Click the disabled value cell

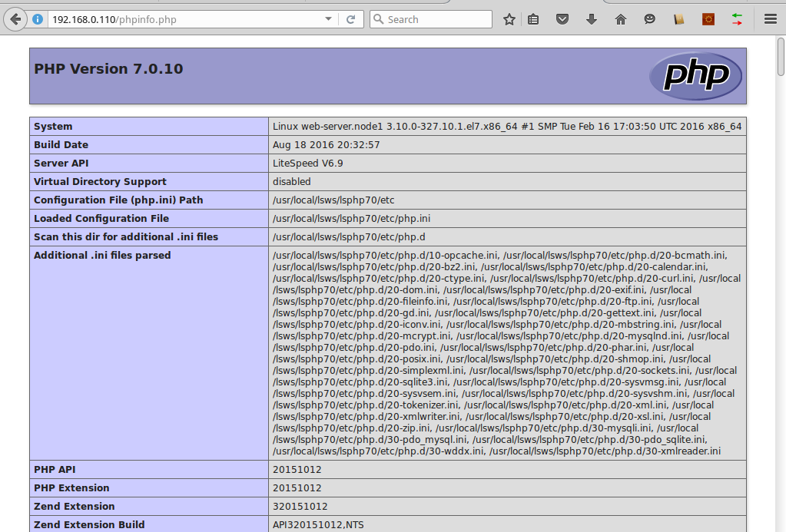(x=507, y=182)
